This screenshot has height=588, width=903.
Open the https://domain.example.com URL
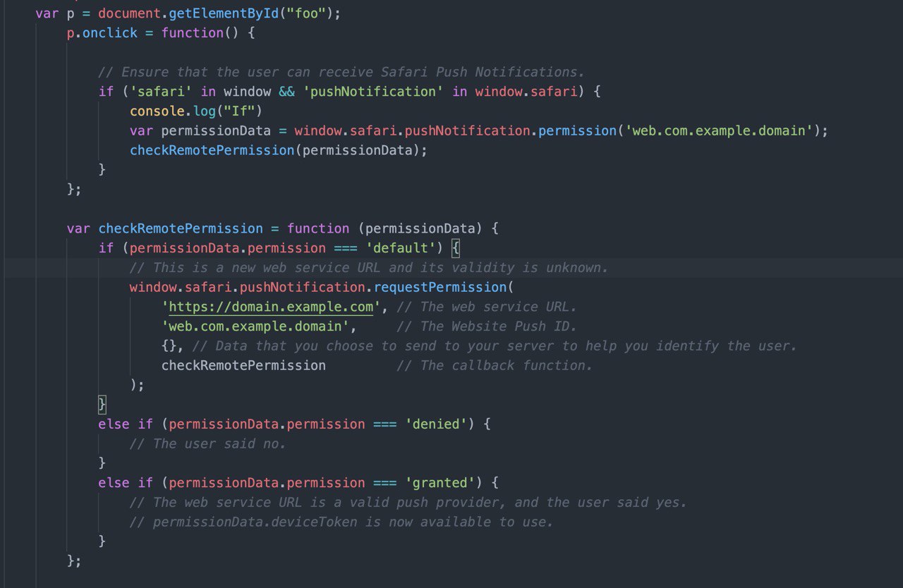coord(271,307)
